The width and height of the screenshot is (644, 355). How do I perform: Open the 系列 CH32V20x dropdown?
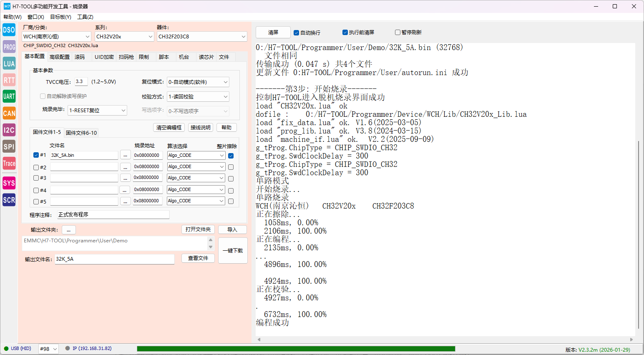coord(124,37)
